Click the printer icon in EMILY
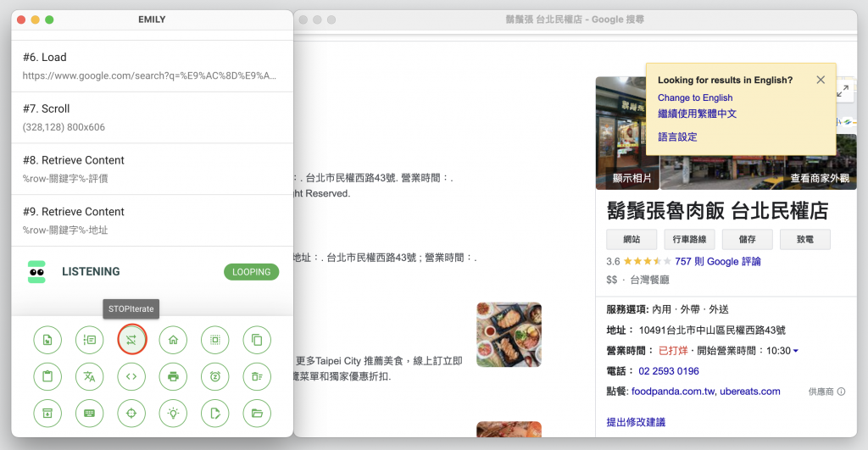Viewport: 868px width, 450px height. (173, 376)
